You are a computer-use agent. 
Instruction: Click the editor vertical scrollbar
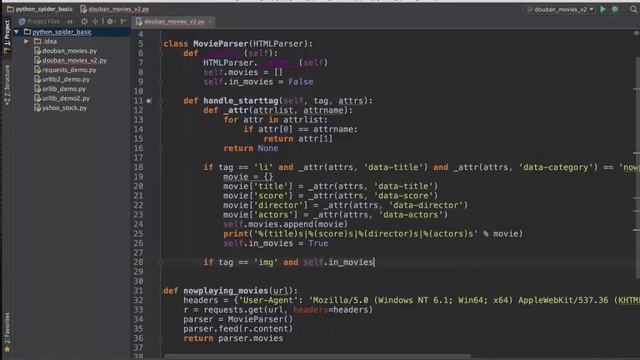pos(637,167)
